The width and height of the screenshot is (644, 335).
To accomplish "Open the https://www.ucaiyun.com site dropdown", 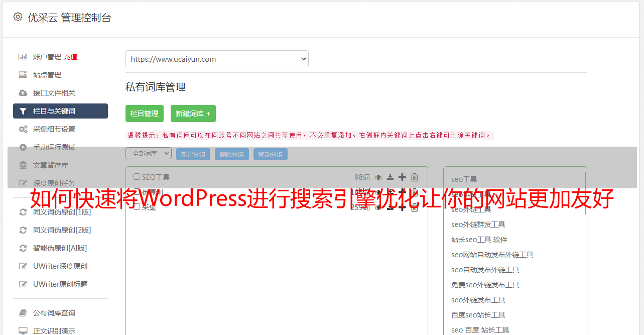I will (x=217, y=59).
